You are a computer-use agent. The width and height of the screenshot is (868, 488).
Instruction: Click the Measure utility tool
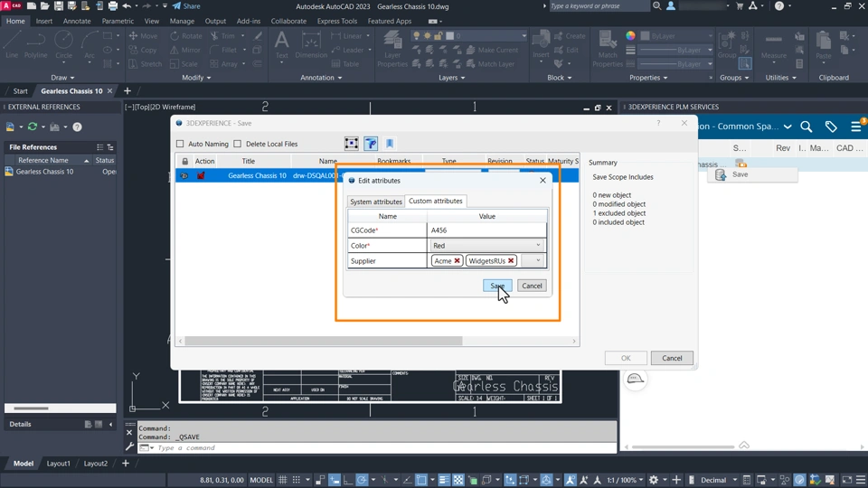tap(773, 44)
